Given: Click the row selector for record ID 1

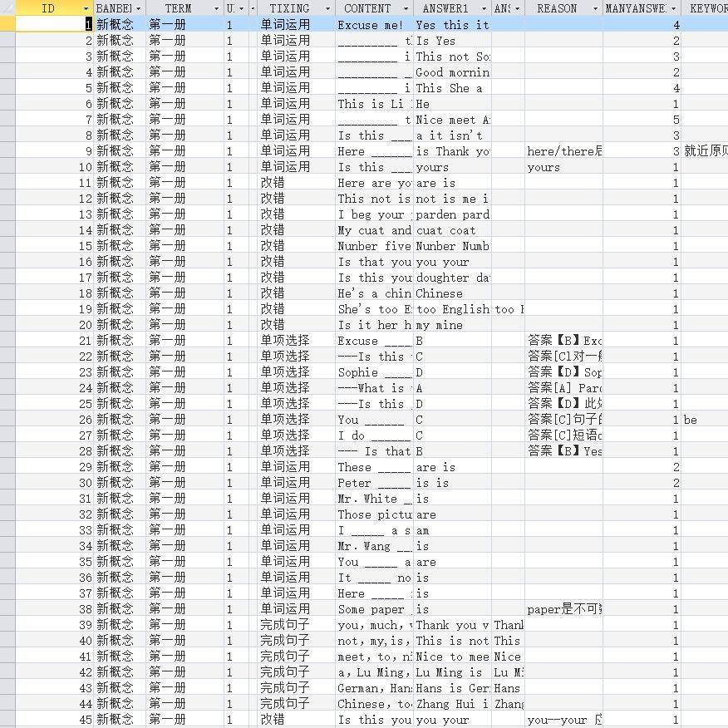Looking at the screenshot, I should (7, 25).
